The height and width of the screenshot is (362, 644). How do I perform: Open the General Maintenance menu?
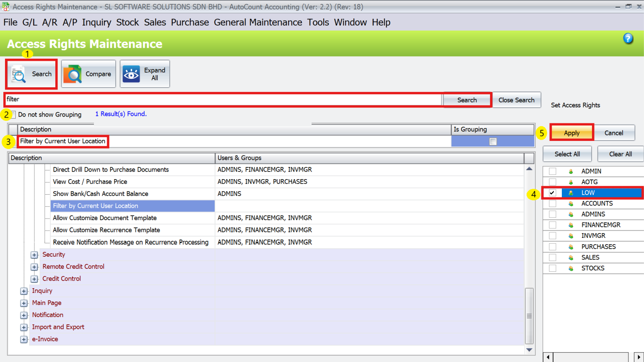(x=258, y=22)
